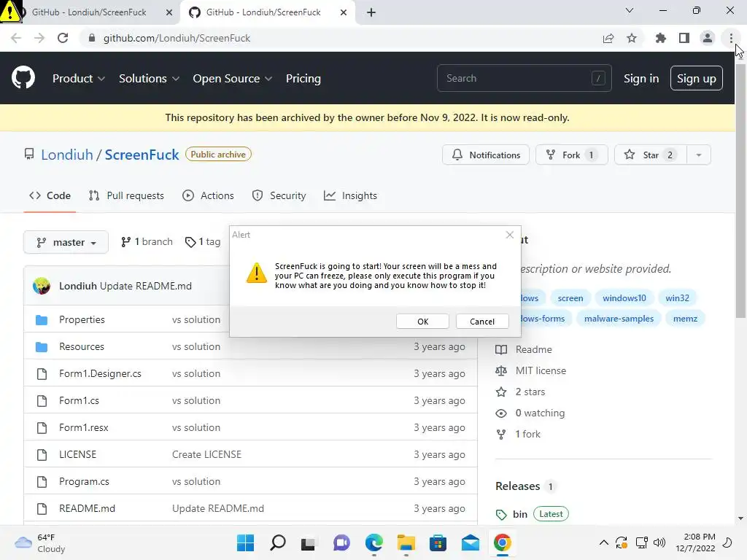Launch Microsoft Edge from the taskbar

pos(374,542)
